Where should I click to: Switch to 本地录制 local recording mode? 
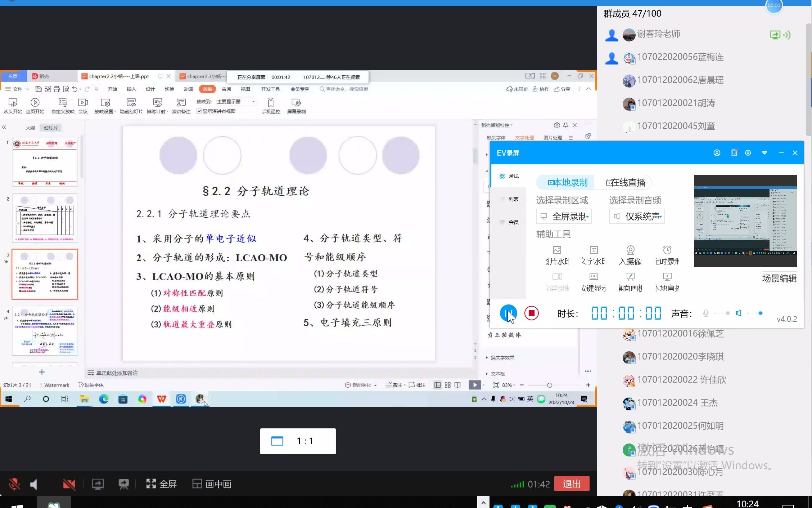565,183
